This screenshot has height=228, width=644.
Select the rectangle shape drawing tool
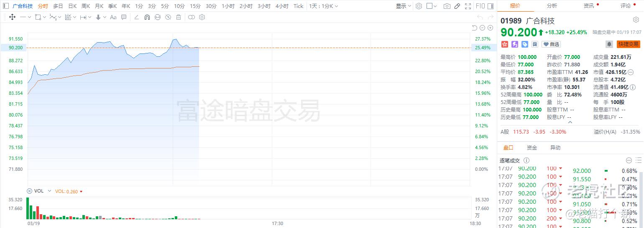click(38, 17)
